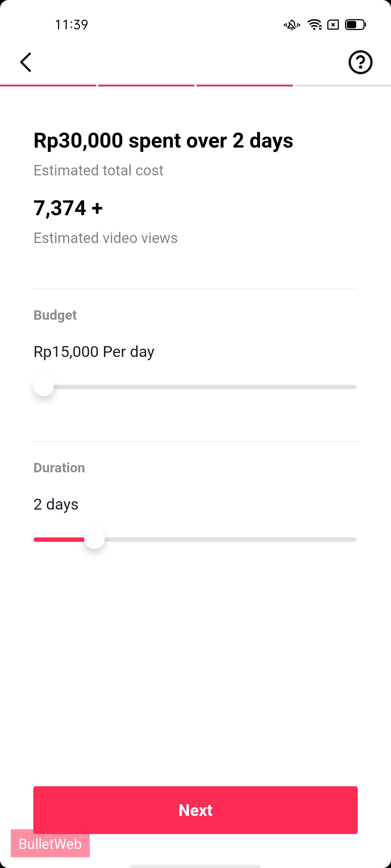Click the budget slider handle
391x868 pixels.
tap(44, 386)
